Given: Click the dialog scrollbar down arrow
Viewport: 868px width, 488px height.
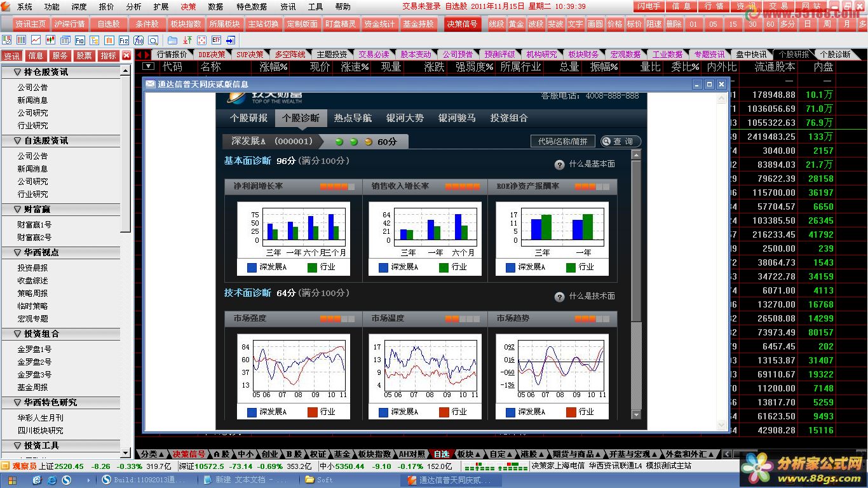Looking at the screenshot, I should point(636,415).
